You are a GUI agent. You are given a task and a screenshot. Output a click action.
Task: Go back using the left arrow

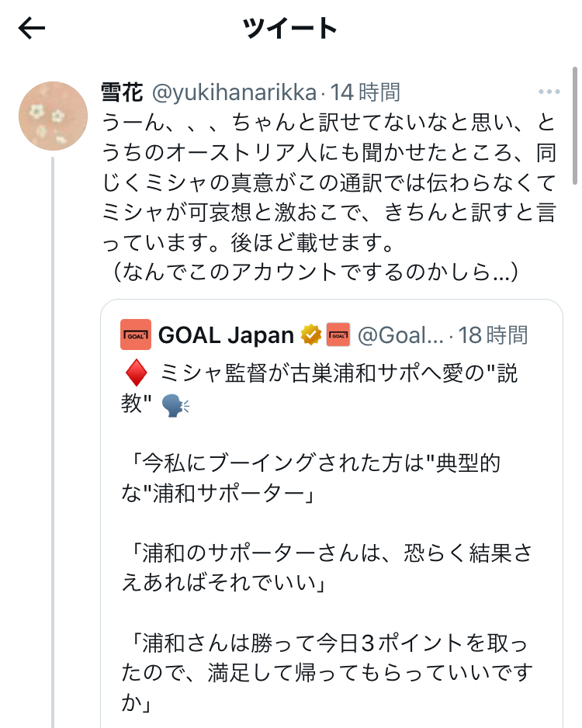32,29
